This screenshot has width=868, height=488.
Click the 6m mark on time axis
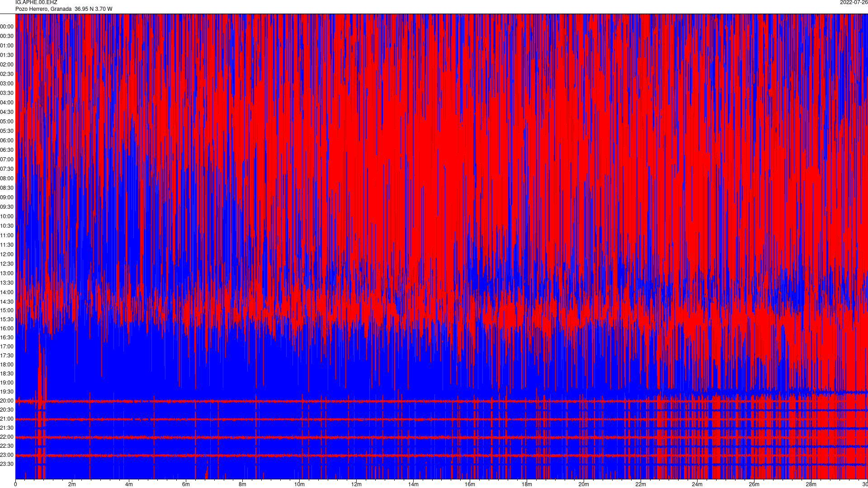186,484
